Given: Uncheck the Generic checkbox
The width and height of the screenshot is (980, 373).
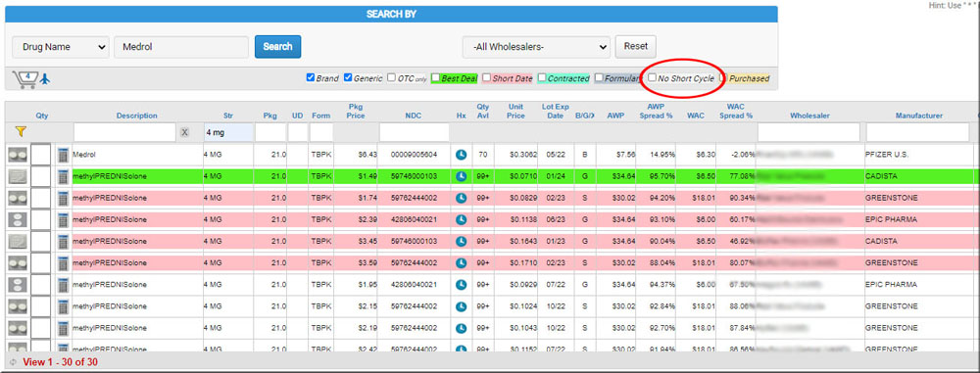Looking at the screenshot, I should (x=348, y=78).
